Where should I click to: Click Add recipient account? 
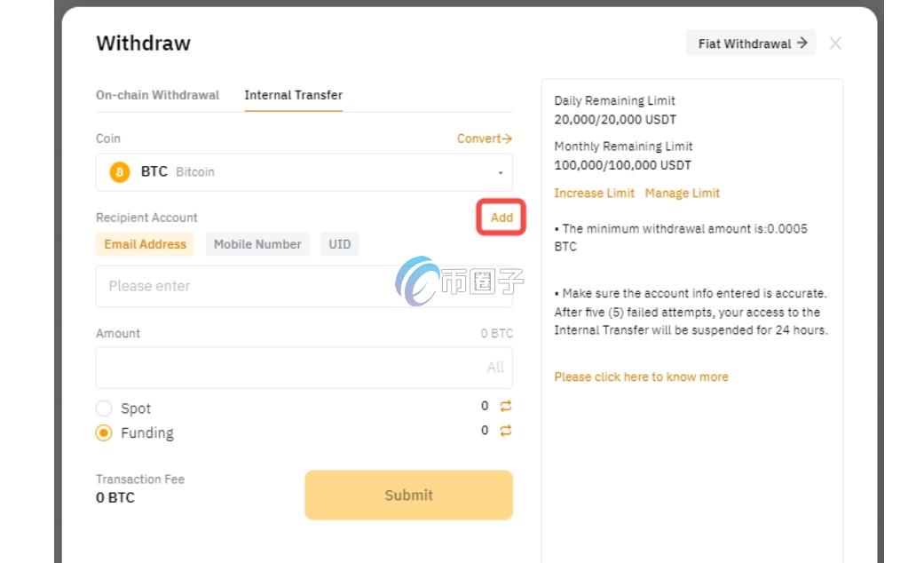pos(501,218)
